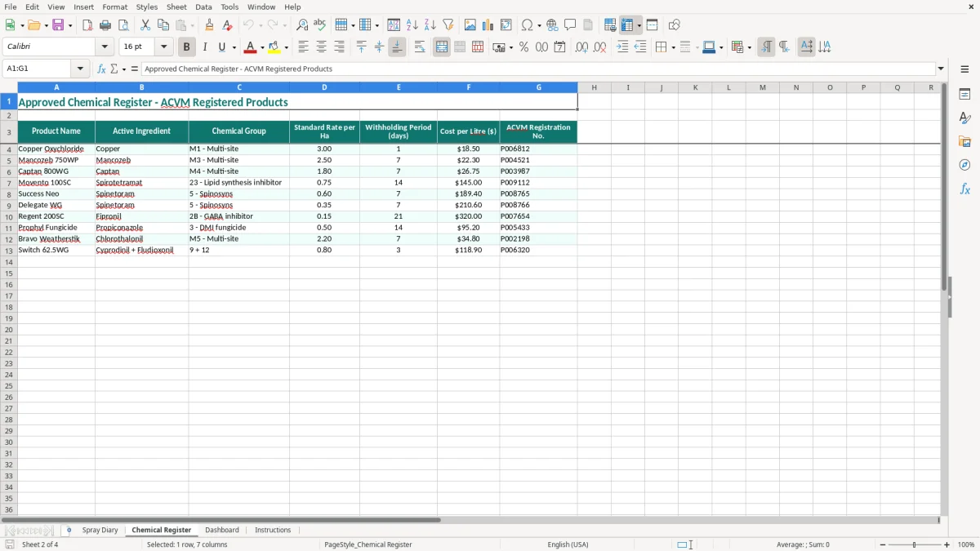The image size is (980, 551).
Task: Click Add Decimal Place icon
Action: tap(581, 47)
